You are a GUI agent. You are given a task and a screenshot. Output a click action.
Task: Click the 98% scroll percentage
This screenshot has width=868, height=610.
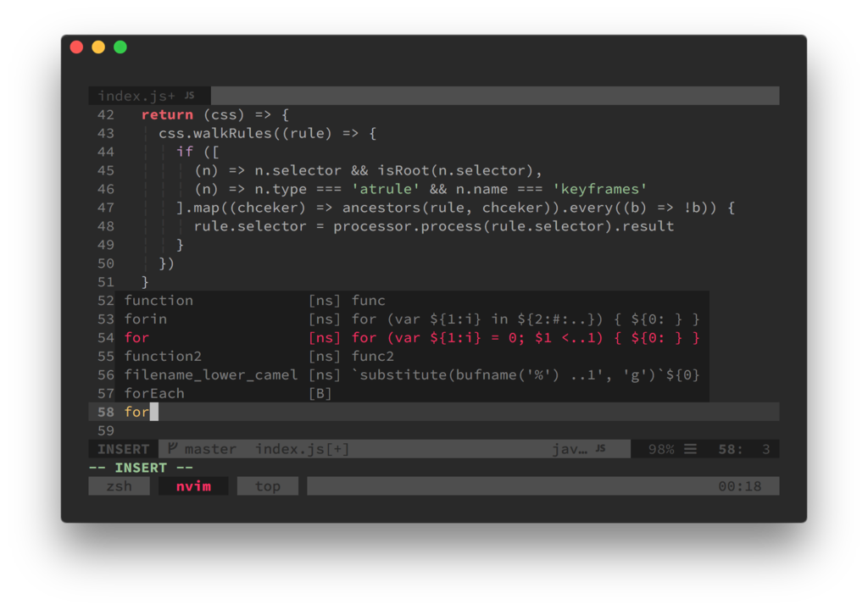point(661,449)
